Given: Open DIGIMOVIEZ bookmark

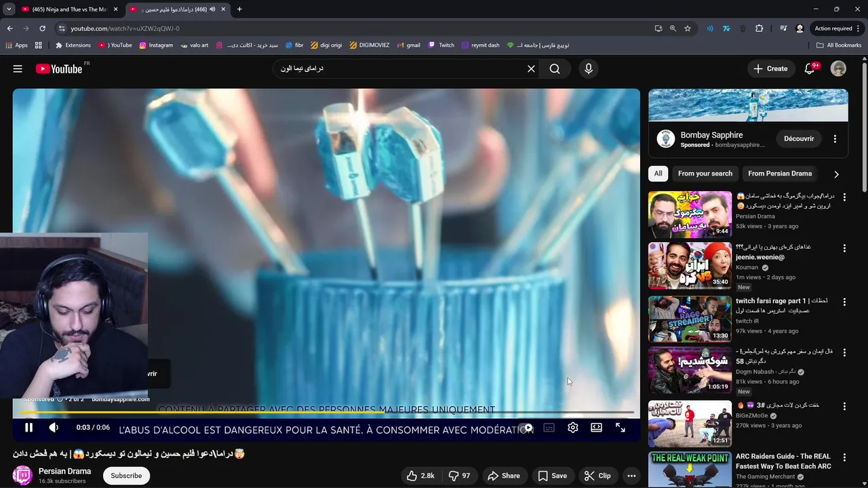Looking at the screenshot, I should pyautogui.click(x=370, y=45).
